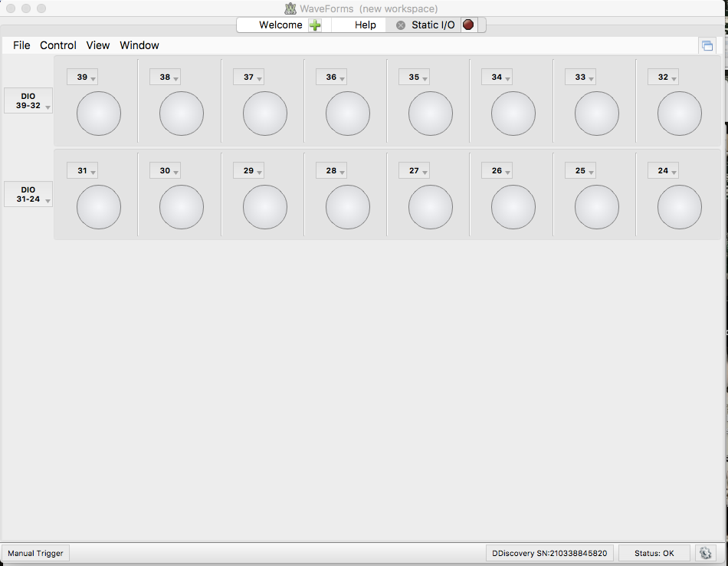728x566 pixels.
Task: Open the pin 36 dropdown
Action: pyautogui.click(x=331, y=77)
